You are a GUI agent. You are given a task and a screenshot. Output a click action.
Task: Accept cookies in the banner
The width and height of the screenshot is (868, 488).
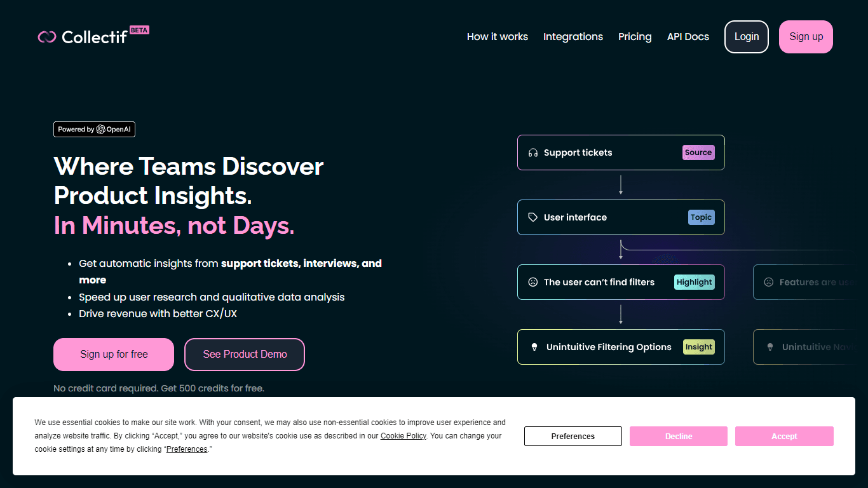coord(784,437)
